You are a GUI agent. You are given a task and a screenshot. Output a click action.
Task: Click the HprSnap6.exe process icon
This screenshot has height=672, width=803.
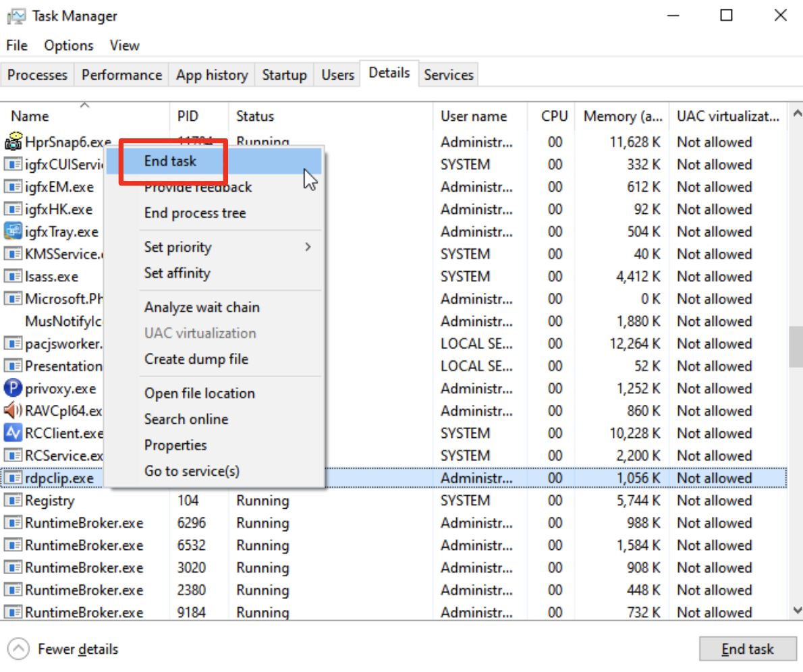13,142
